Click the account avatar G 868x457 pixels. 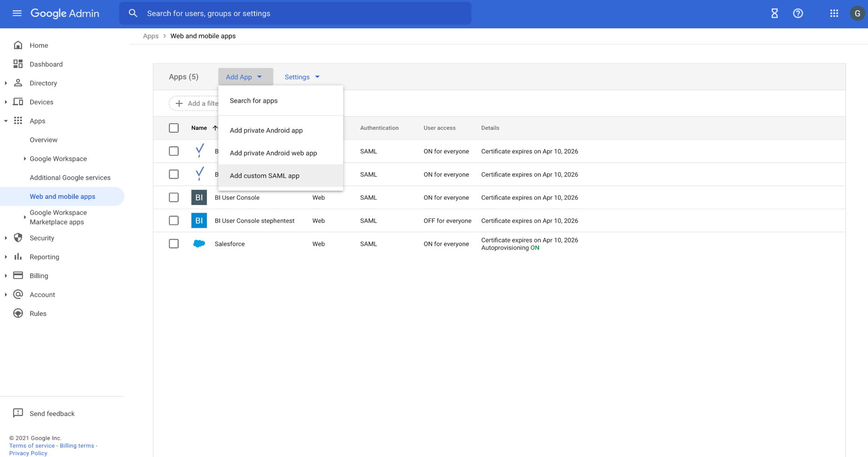coord(857,13)
